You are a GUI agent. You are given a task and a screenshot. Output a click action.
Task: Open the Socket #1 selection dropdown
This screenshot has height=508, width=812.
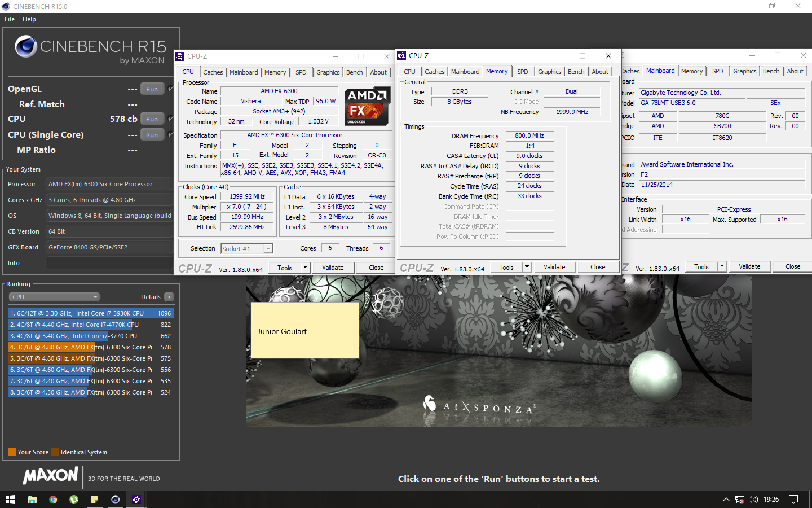247,248
